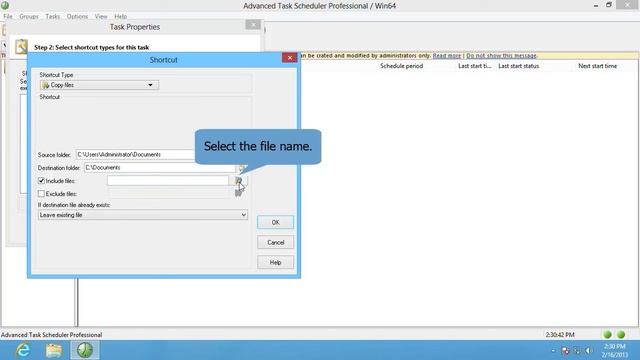Open the Help menu in menu bar
Screen dimensions: 640x360
tap(120, 16)
